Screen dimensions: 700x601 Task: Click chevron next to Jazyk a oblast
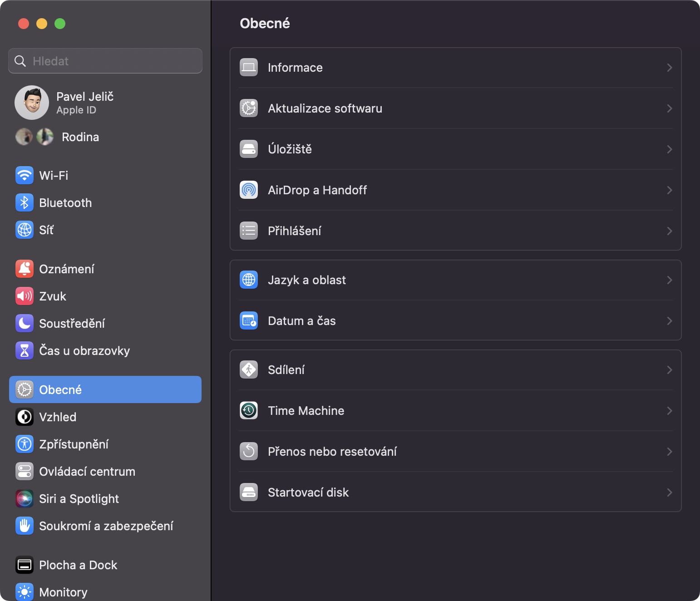click(669, 280)
